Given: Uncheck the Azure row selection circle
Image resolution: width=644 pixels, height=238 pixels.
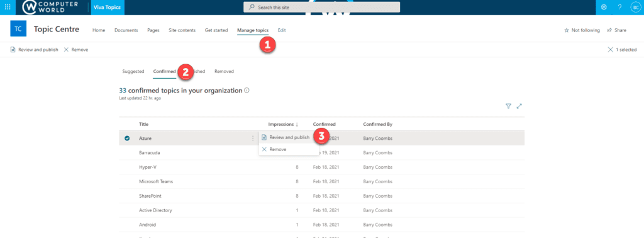Looking at the screenshot, I should coord(127,139).
